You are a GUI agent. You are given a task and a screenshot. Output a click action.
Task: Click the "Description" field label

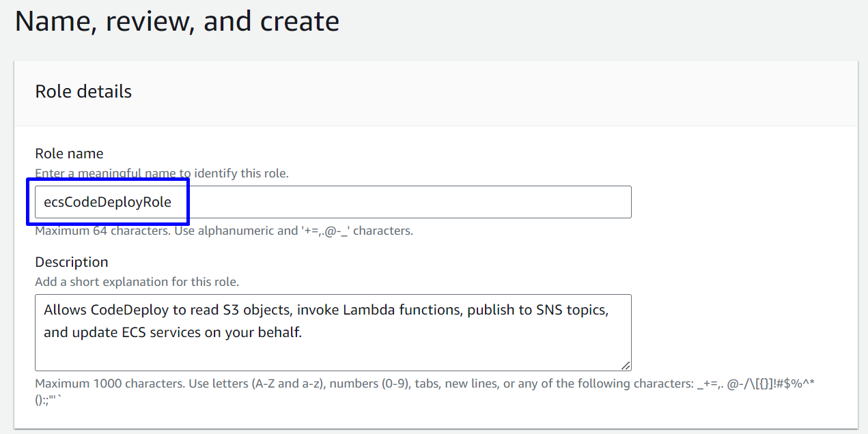click(72, 262)
